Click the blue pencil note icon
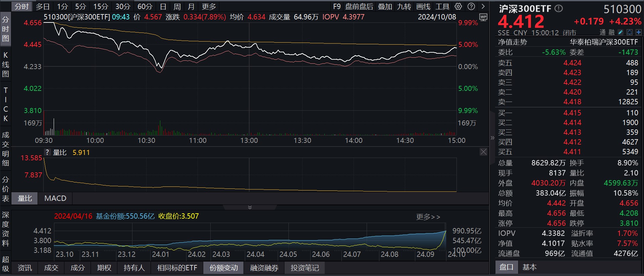 (621, 32)
